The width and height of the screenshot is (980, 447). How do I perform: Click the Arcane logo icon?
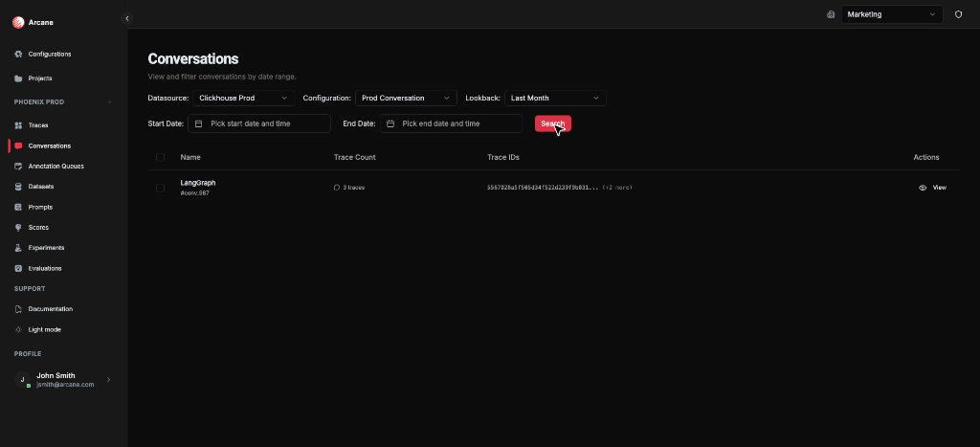18,23
